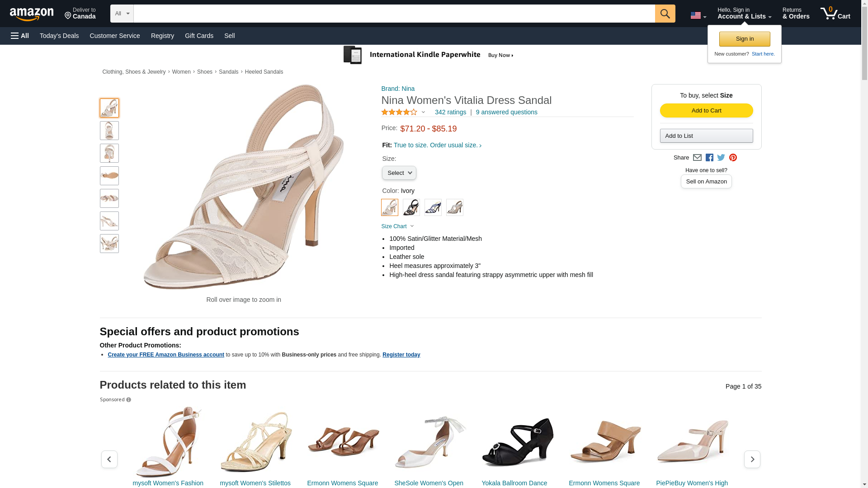Screen dimensions: 868x488
Task: Open Today's Deals in navigation bar
Action: pos(59,36)
